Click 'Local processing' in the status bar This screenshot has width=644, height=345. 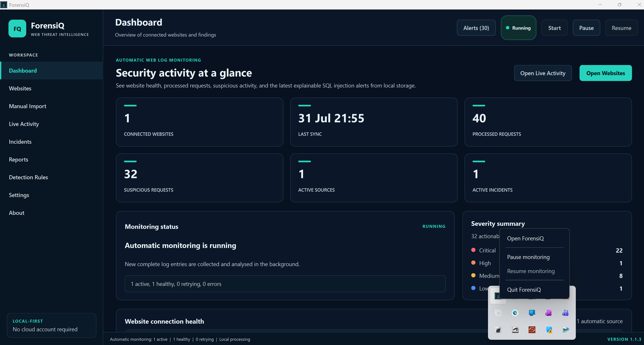click(235, 339)
